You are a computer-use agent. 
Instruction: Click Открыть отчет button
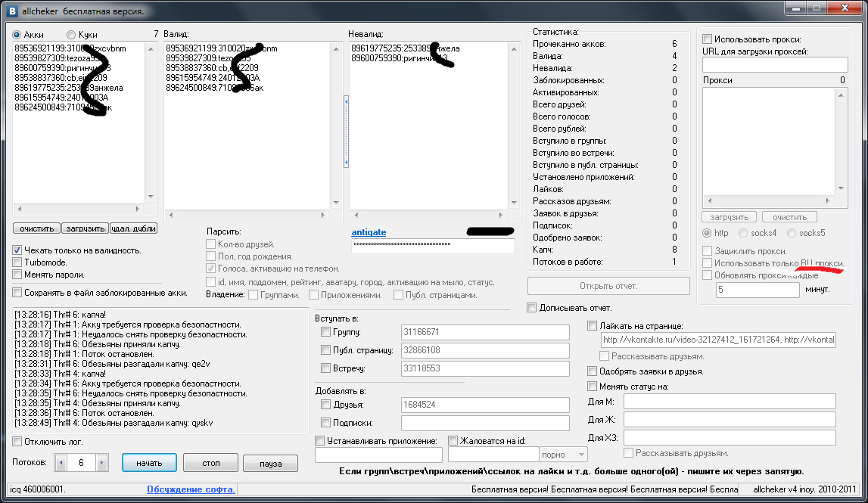(608, 286)
